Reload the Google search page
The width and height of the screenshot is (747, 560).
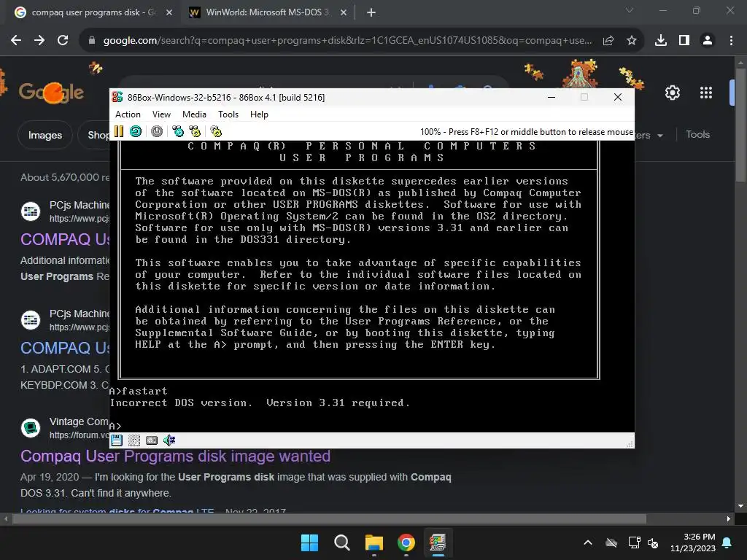click(x=63, y=41)
